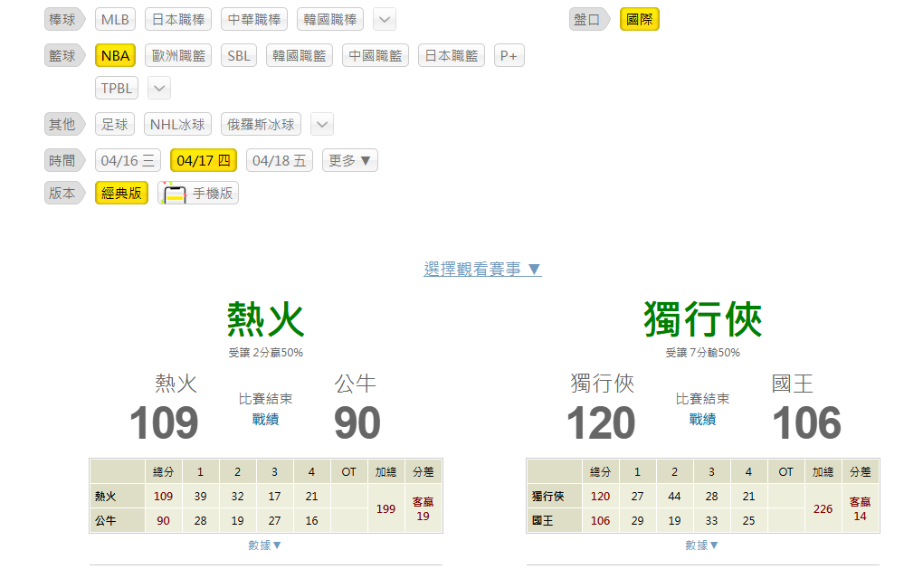The height and width of the screenshot is (588, 923).
Task: Expand more other-sports chevron
Action: [322, 124]
